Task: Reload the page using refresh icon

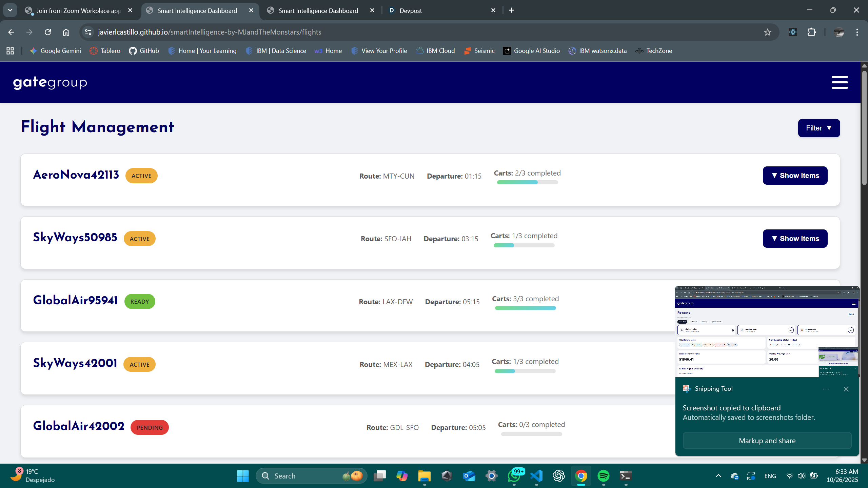Action: (x=48, y=32)
